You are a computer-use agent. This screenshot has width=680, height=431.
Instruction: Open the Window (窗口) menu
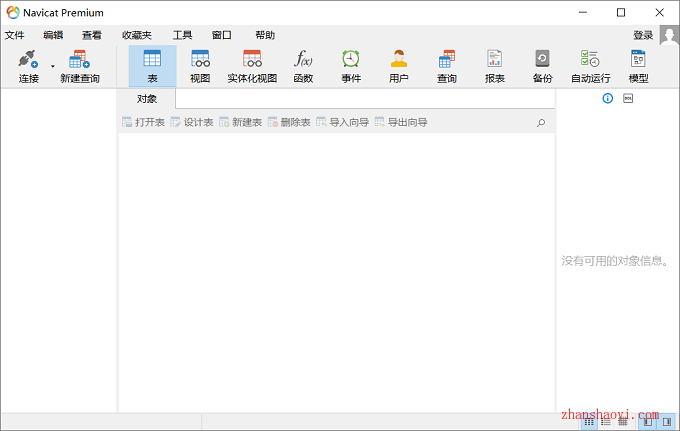[222, 35]
